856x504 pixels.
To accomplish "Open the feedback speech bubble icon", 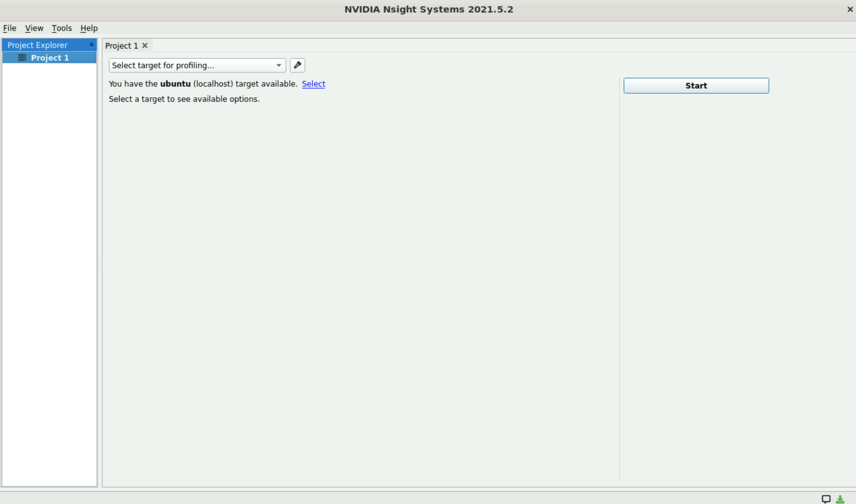I will (826, 499).
